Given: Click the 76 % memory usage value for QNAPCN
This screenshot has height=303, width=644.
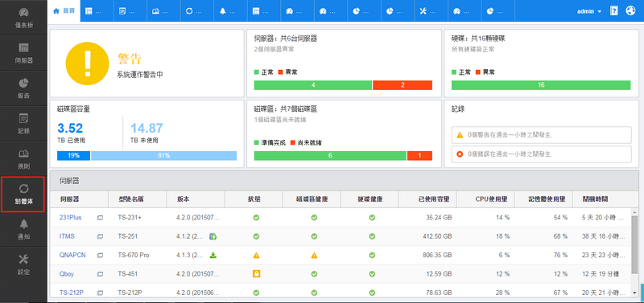Looking at the screenshot, I should pos(560,256).
